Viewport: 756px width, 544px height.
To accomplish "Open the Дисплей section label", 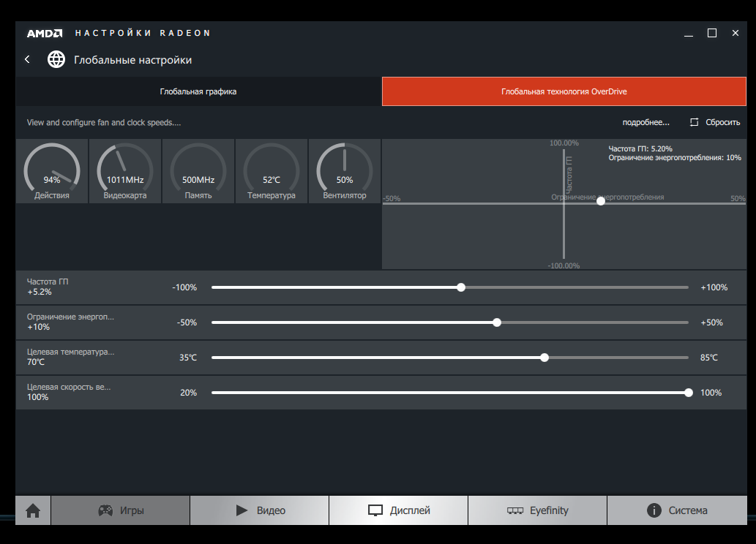I will 410,510.
